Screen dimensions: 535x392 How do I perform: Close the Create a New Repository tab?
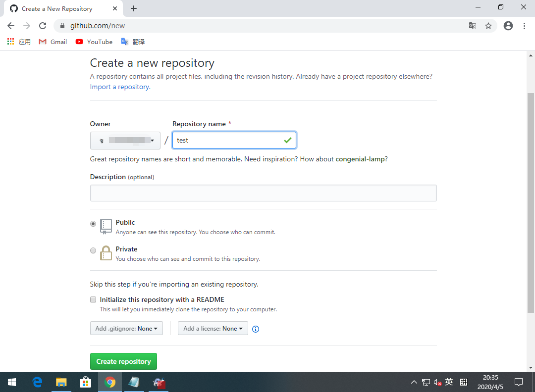click(x=115, y=8)
